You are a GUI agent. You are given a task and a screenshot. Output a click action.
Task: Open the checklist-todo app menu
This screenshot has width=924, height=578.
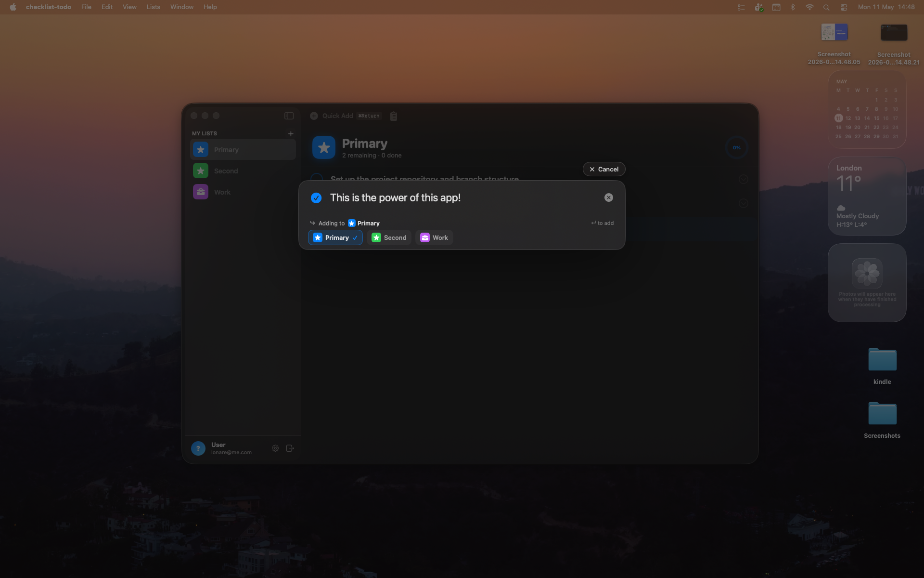point(49,7)
